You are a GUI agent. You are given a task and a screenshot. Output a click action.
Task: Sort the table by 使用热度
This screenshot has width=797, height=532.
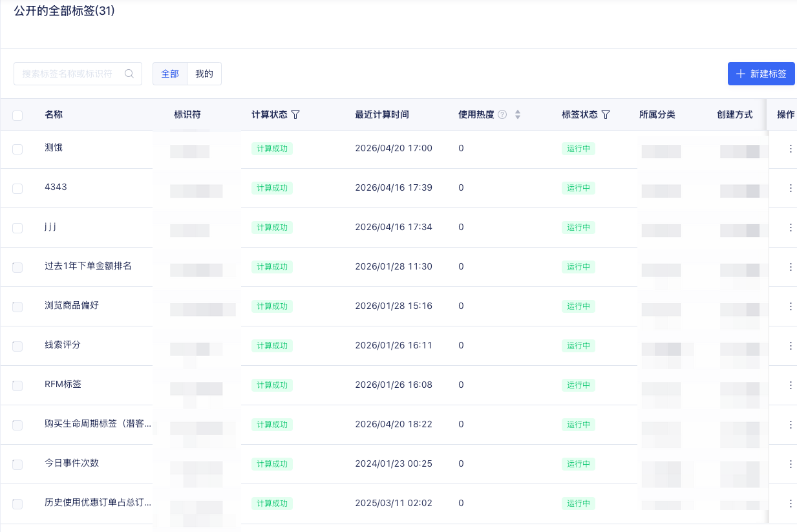pyautogui.click(x=517, y=114)
